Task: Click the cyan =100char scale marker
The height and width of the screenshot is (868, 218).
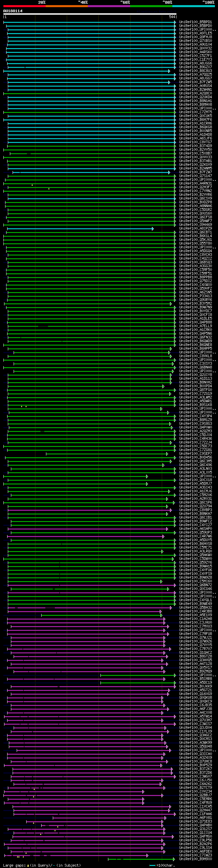Action: tap(153, 866)
